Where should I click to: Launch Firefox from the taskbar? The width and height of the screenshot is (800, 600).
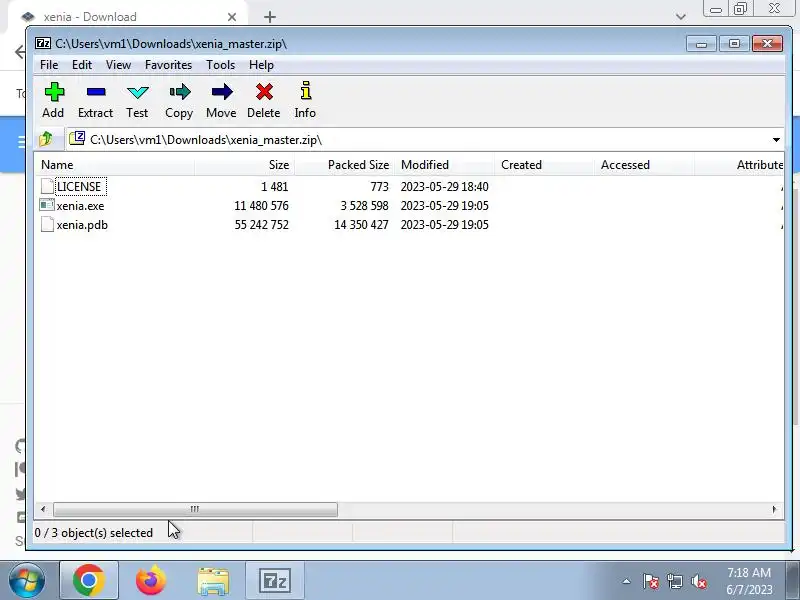[151, 580]
